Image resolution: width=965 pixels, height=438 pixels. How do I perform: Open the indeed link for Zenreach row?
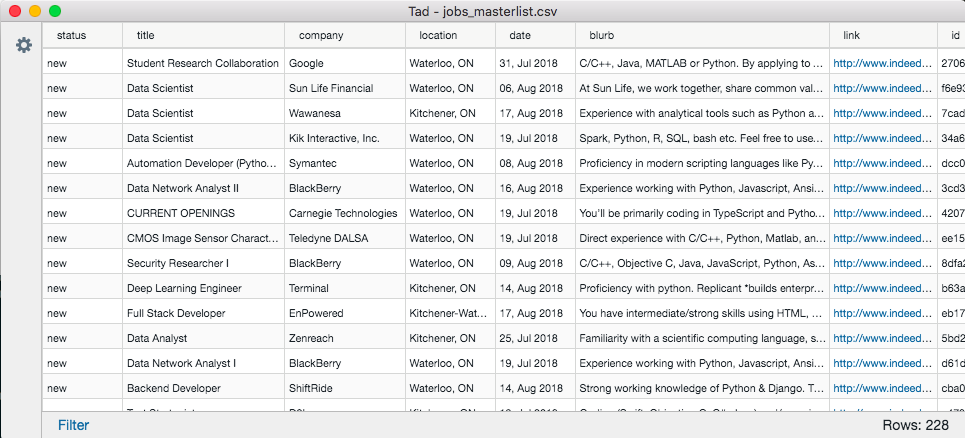click(x=883, y=338)
